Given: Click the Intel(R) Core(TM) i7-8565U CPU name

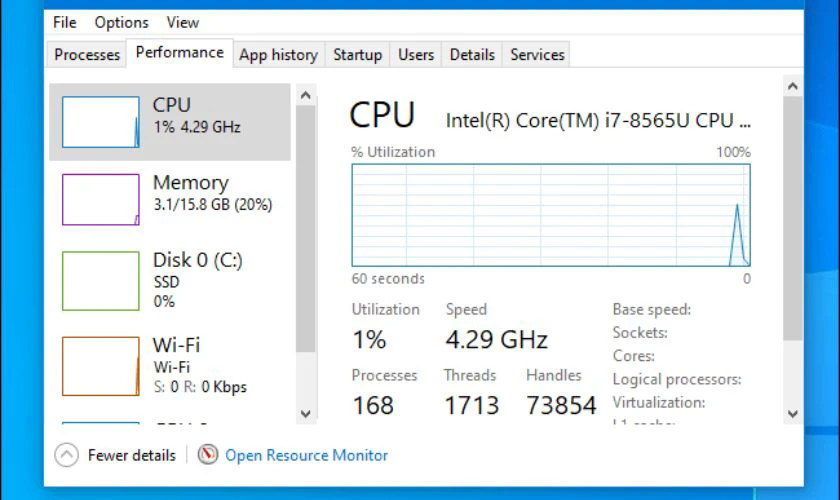Looking at the screenshot, I should [x=598, y=121].
